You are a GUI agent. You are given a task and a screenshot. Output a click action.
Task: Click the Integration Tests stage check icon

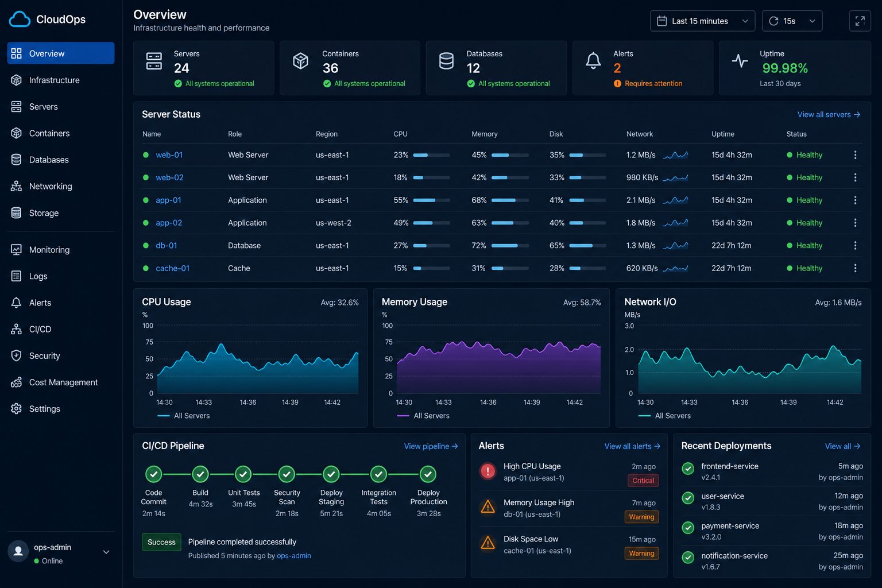click(378, 474)
